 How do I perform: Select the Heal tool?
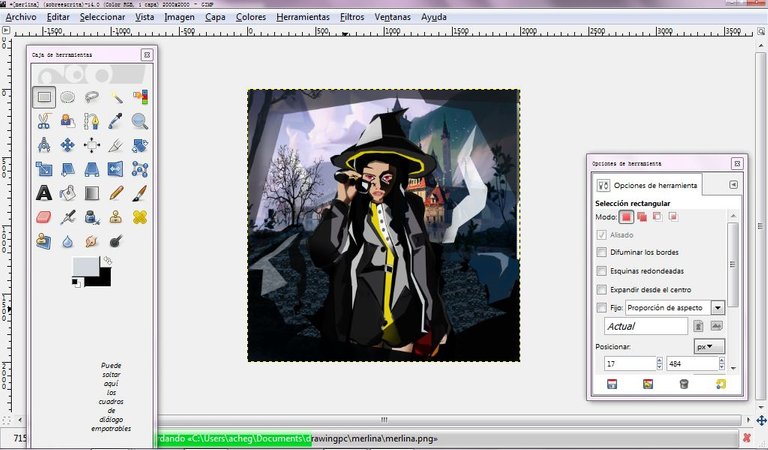click(140, 217)
